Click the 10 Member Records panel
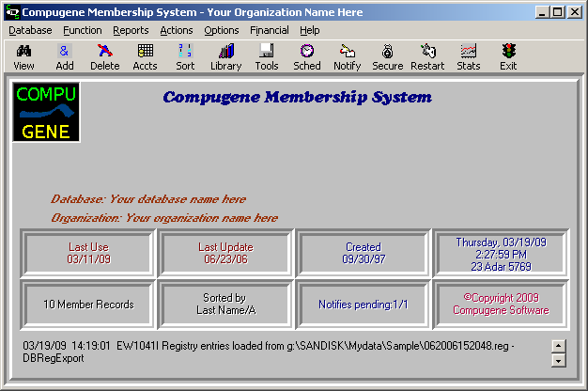The height and width of the screenshot is (391, 588). pos(88,305)
